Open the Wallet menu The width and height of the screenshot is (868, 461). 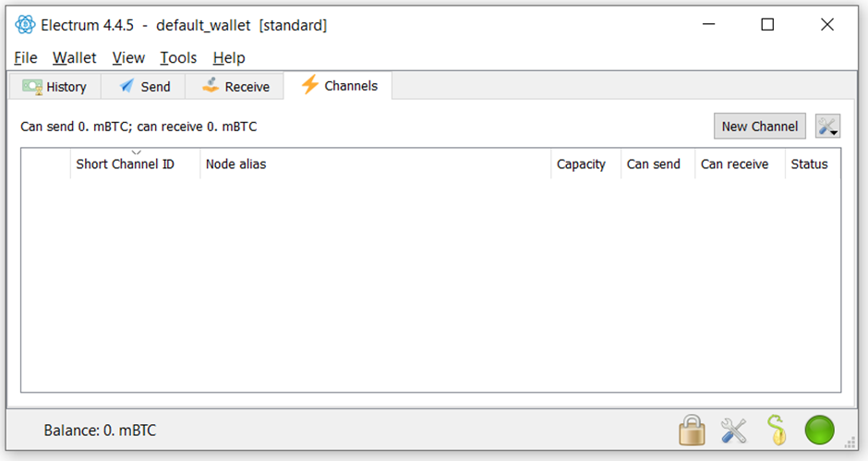tap(74, 57)
